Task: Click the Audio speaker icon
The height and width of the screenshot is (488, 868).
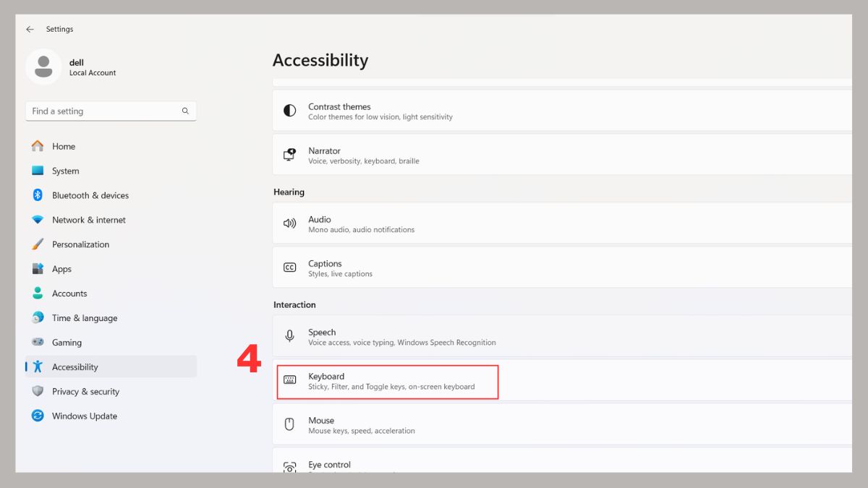Action: (x=290, y=223)
